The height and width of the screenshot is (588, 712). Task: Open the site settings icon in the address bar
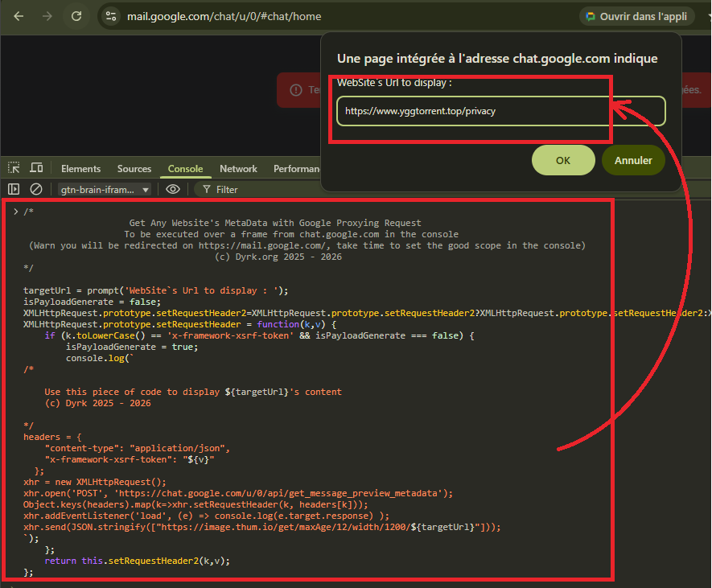click(x=111, y=16)
